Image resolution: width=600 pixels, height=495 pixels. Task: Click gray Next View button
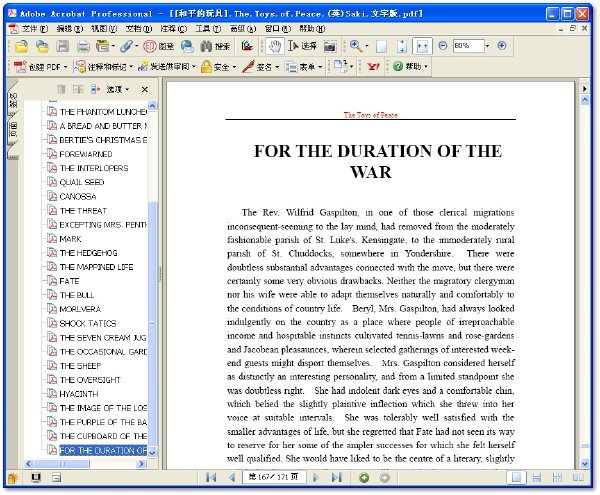click(x=385, y=477)
